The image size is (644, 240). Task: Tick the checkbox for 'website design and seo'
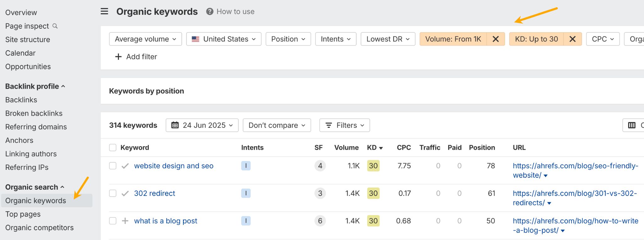pos(113,166)
